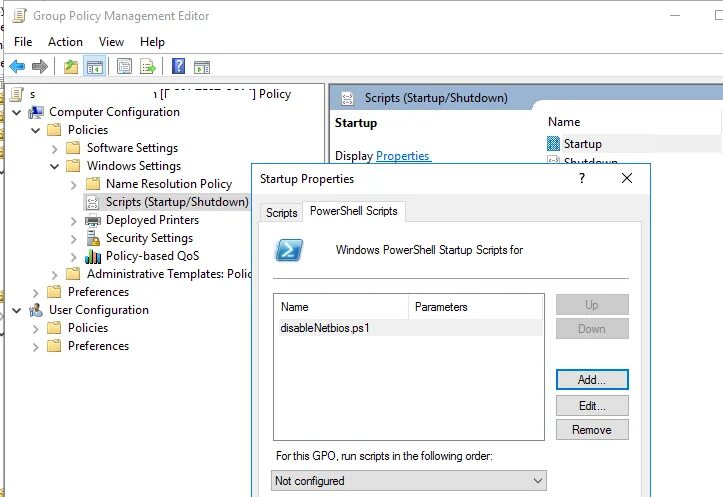This screenshot has width=723, height=497.
Task: Click the Edit... button
Action: pos(592,406)
